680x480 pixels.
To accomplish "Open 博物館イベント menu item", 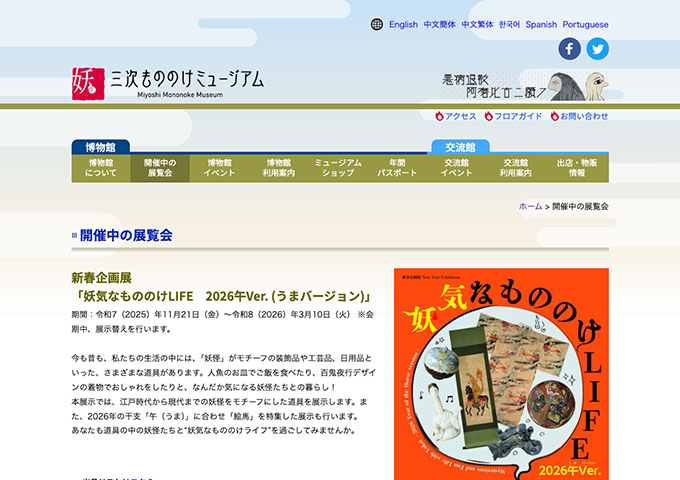I will pos(219,168).
